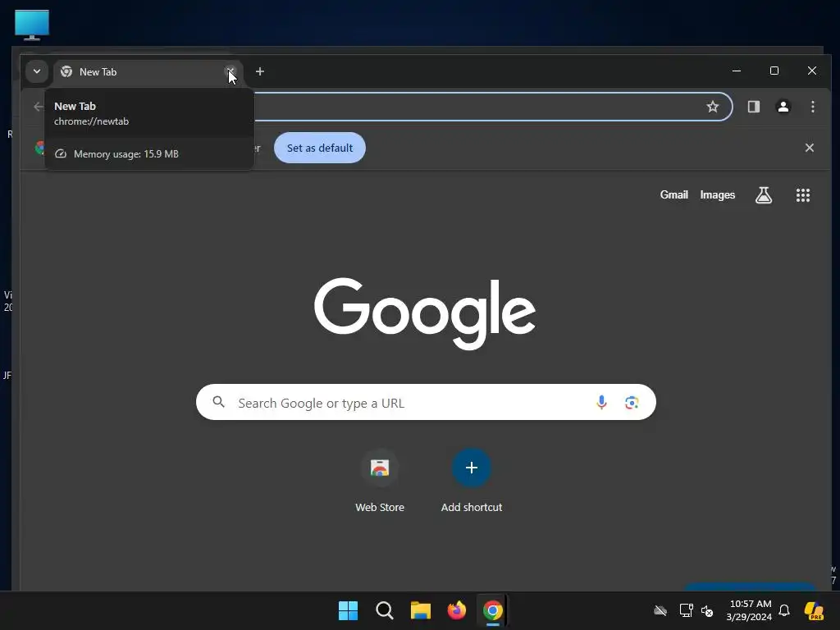Maximize the Chrome window
The height and width of the screenshot is (630, 840).
pyautogui.click(x=774, y=71)
